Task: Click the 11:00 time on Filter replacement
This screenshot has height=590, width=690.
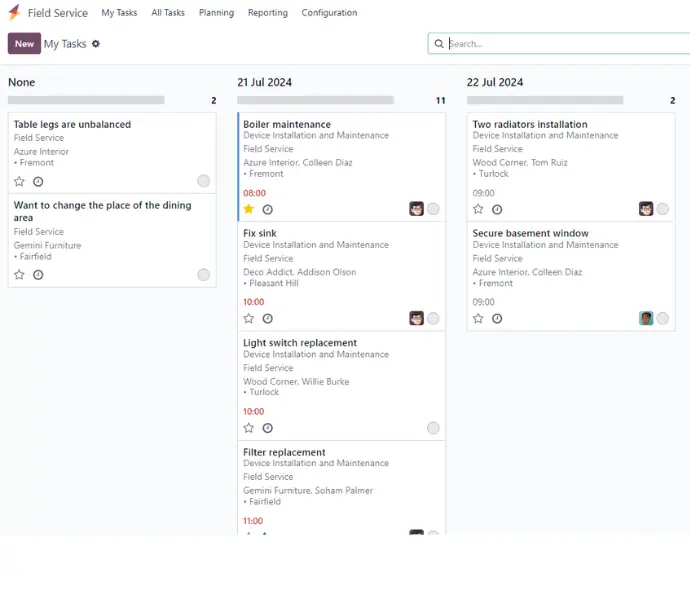Action: coord(253,521)
